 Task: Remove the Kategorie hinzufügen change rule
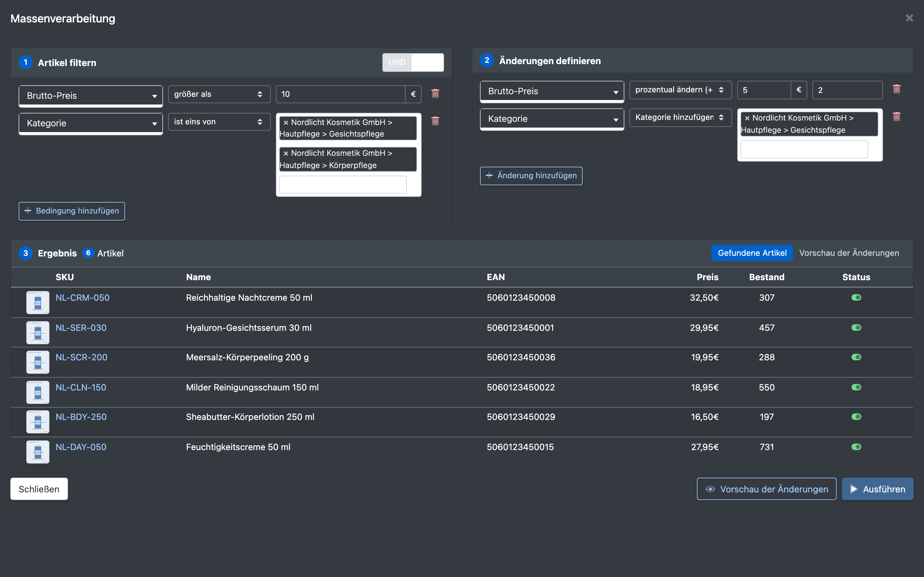[896, 116]
